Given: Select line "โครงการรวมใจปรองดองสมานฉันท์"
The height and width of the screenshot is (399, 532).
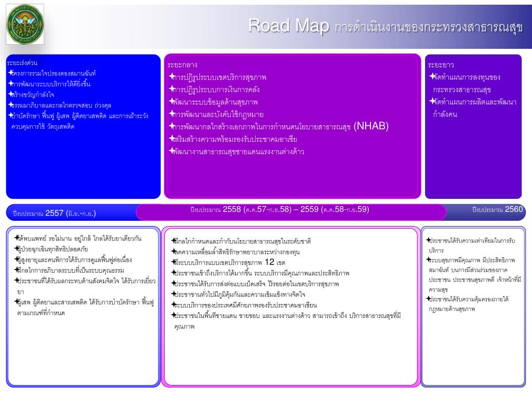Looking at the screenshot, I should point(53,73).
